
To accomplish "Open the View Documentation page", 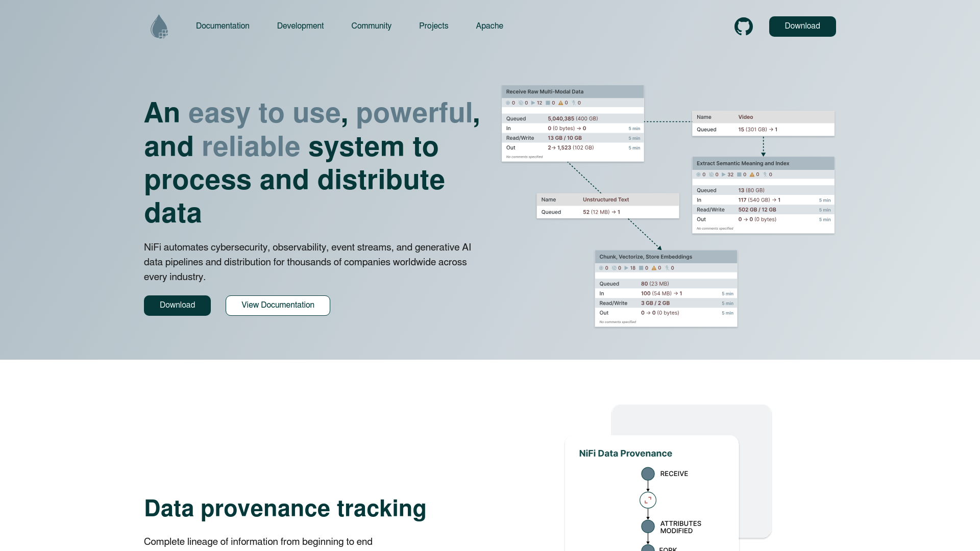I will (278, 306).
